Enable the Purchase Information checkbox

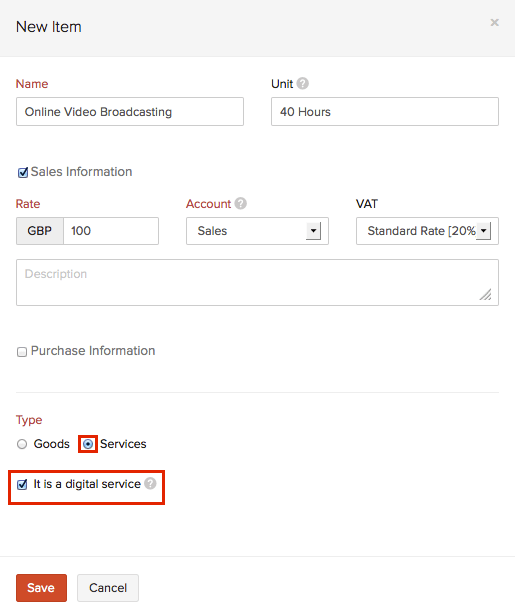(x=22, y=352)
